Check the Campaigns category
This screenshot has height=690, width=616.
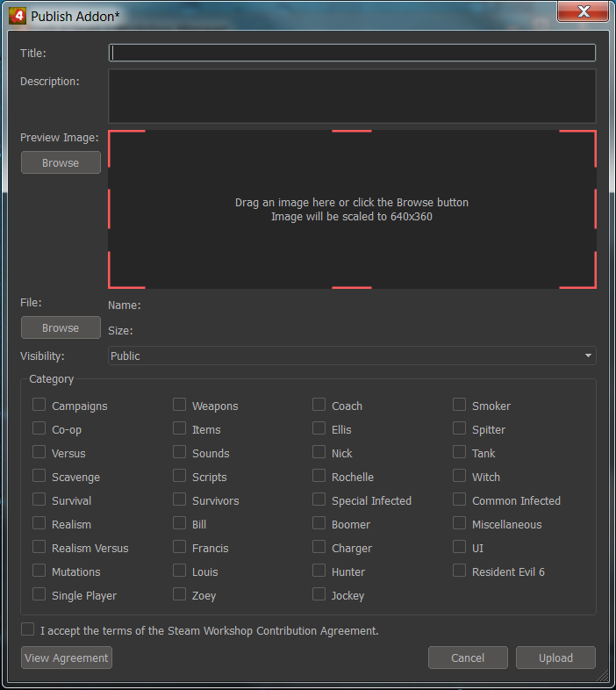click(39, 405)
